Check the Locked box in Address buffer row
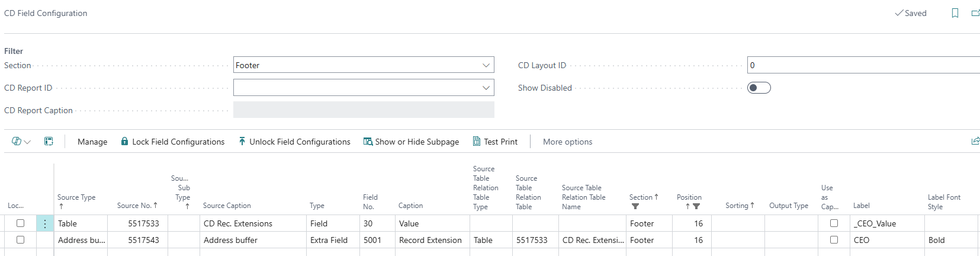 pyautogui.click(x=20, y=240)
